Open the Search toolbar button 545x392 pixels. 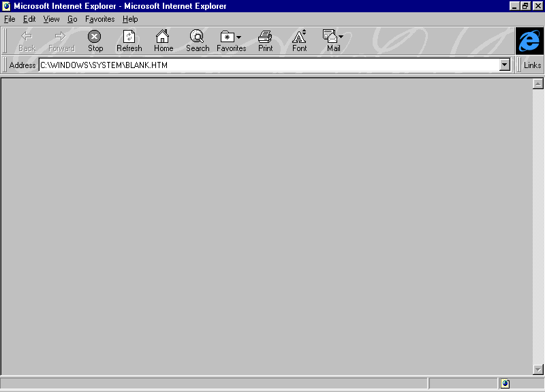(x=198, y=41)
